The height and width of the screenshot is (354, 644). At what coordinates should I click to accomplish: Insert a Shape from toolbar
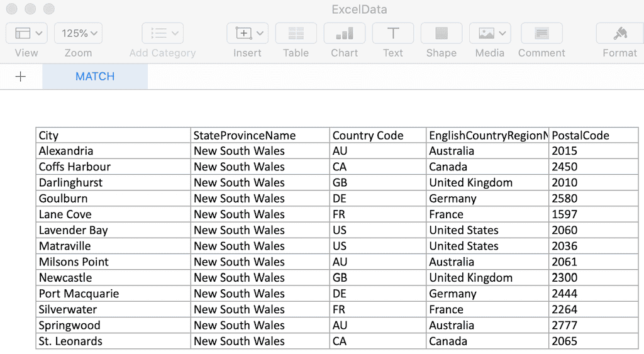441,33
